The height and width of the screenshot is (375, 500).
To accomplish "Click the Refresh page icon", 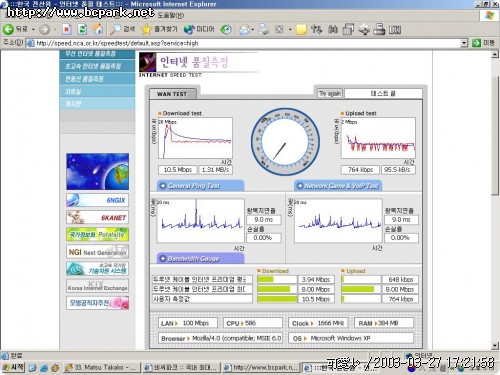I will click(x=82, y=29).
